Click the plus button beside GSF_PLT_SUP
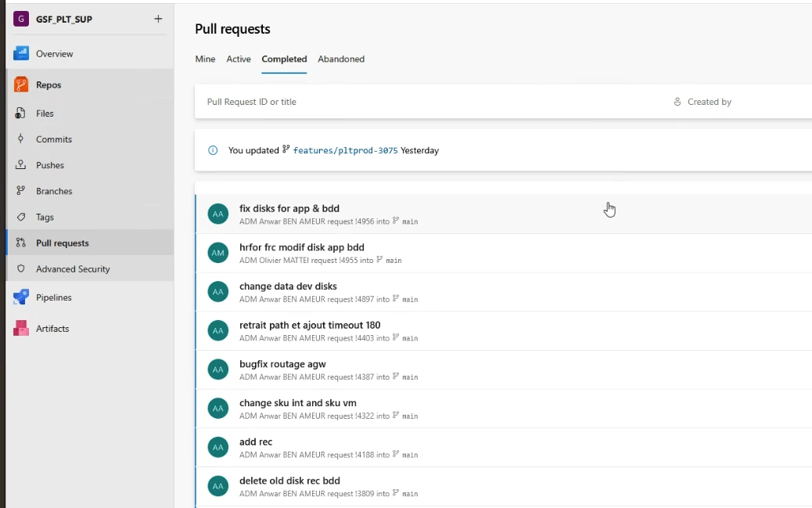The width and height of the screenshot is (812, 508). pyautogui.click(x=158, y=19)
